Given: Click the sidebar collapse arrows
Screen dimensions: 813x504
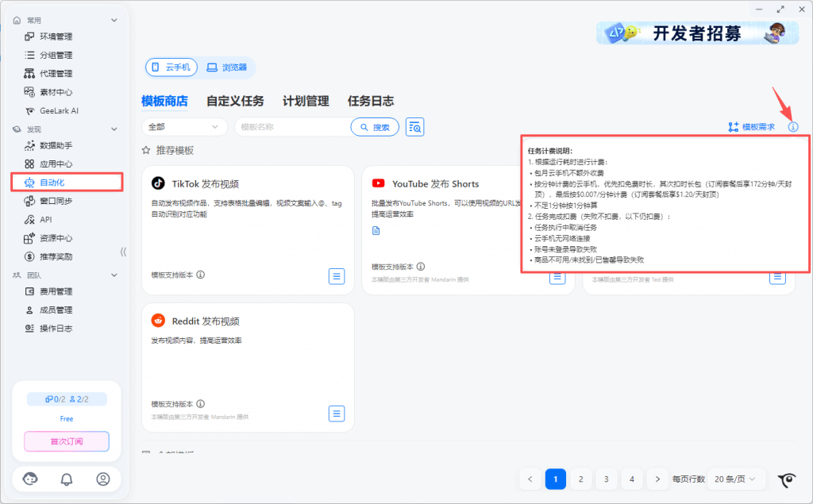Looking at the screenshot, I should (123, 252).
